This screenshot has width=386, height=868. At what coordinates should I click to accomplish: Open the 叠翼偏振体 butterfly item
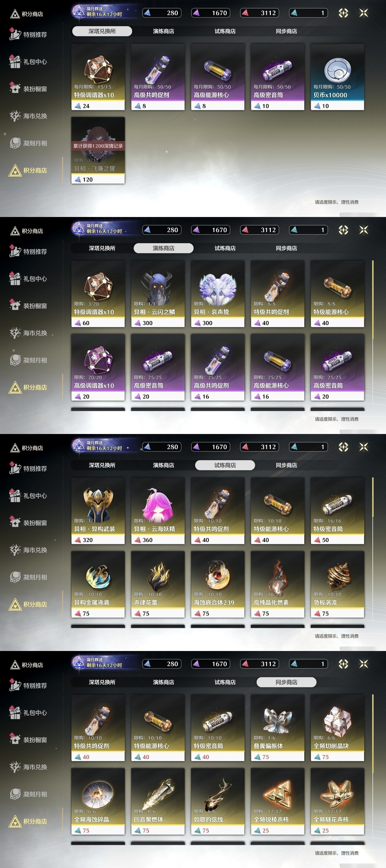(x=277, y=728)
